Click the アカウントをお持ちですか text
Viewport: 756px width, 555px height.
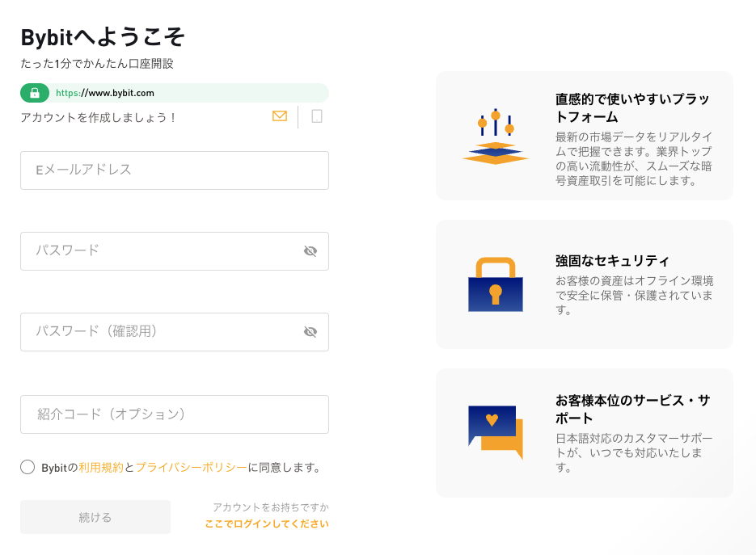pos(271,507)
